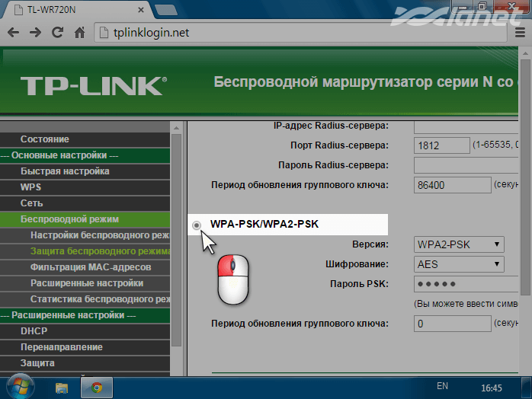
Task: Open File Explorer from the taskbar
Action: [x=62, y=388]
